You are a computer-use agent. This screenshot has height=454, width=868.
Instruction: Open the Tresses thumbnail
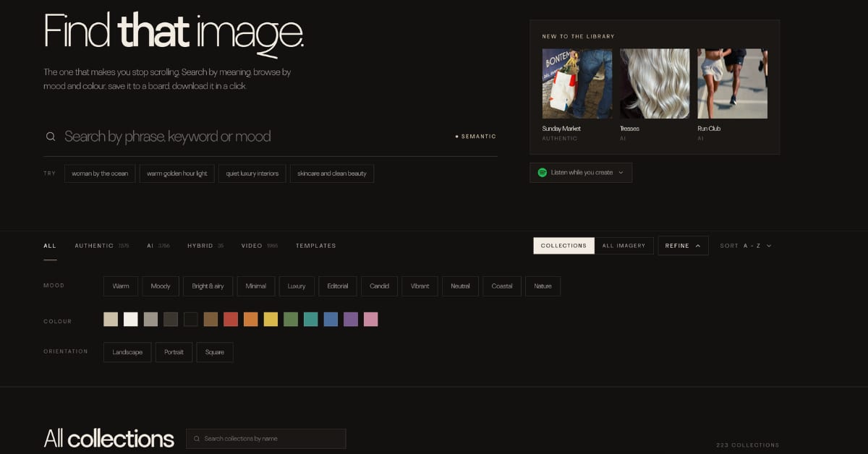[655, 84]
